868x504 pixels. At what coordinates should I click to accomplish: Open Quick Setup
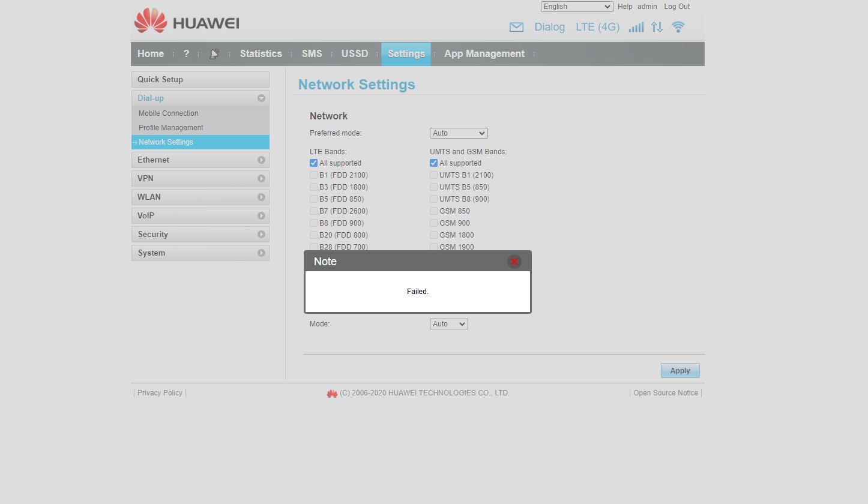[x=200, y=80]
